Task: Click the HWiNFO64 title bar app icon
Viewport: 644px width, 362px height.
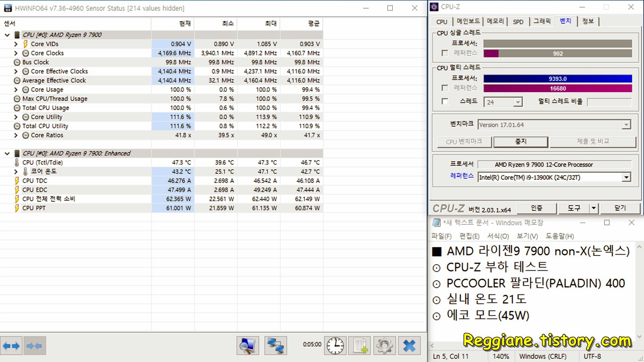Action: [8, 8]
